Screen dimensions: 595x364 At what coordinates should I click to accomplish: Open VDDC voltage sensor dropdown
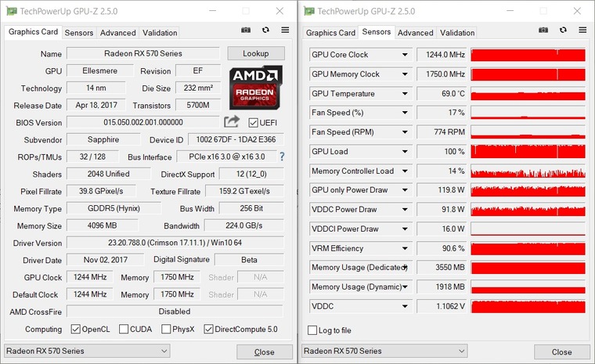click(405, 306)
